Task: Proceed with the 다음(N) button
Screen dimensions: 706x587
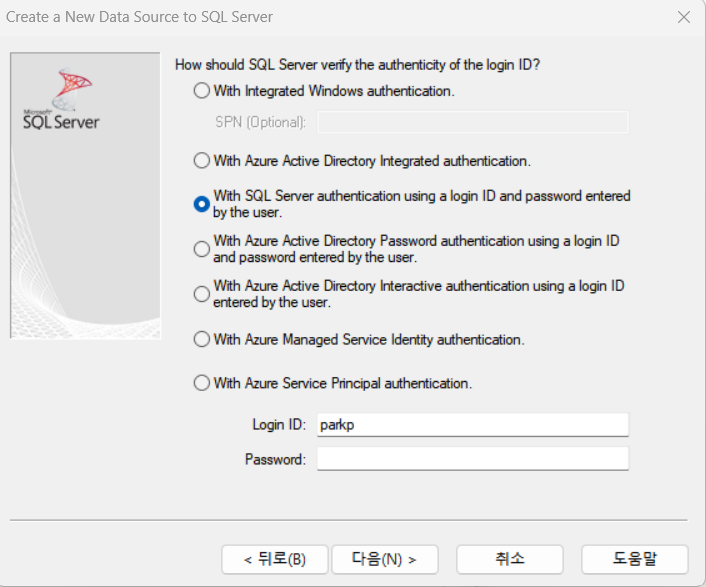Action: [385, 560]
